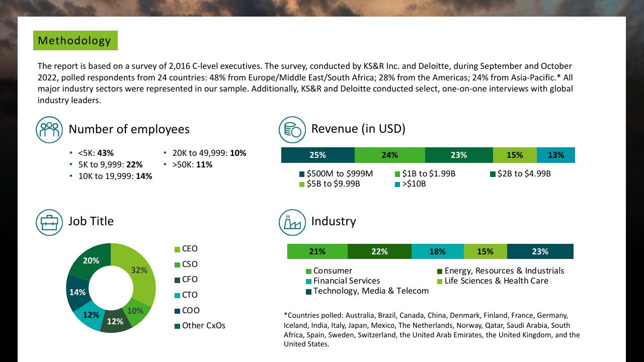644x362 pixels.
Task: Click the 24% revenue bar segment
Action: pos(390,155)
